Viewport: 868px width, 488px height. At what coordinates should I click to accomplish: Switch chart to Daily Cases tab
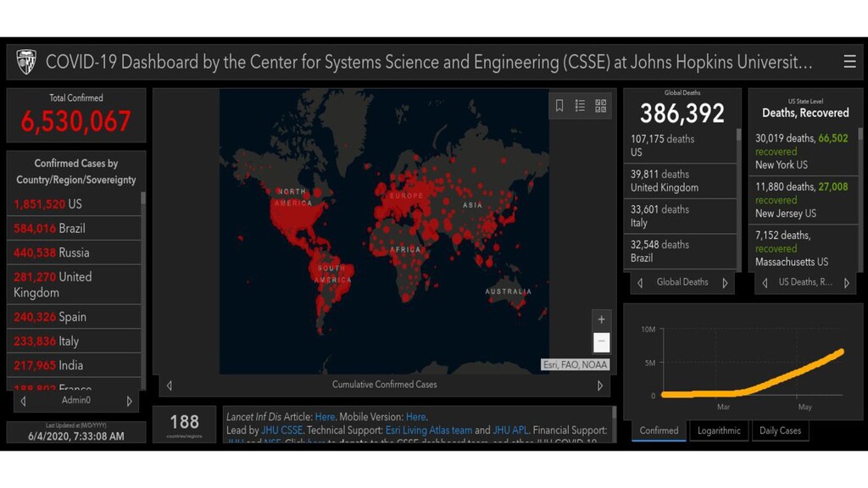pyautogui.click(x=780, y=430)
